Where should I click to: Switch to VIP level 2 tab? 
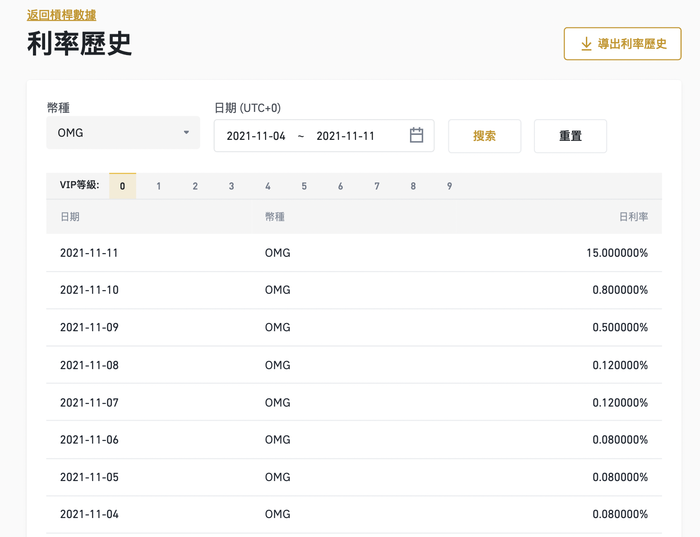195,186
